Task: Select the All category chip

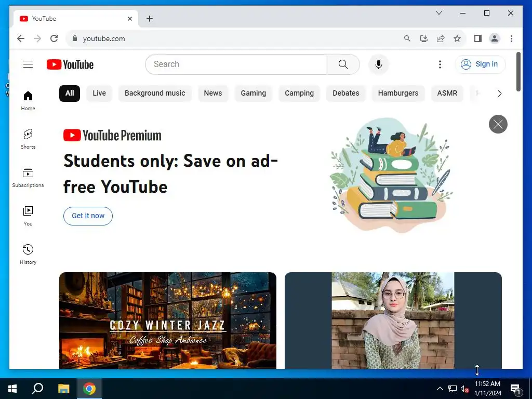Action: [x=70, y=94]
